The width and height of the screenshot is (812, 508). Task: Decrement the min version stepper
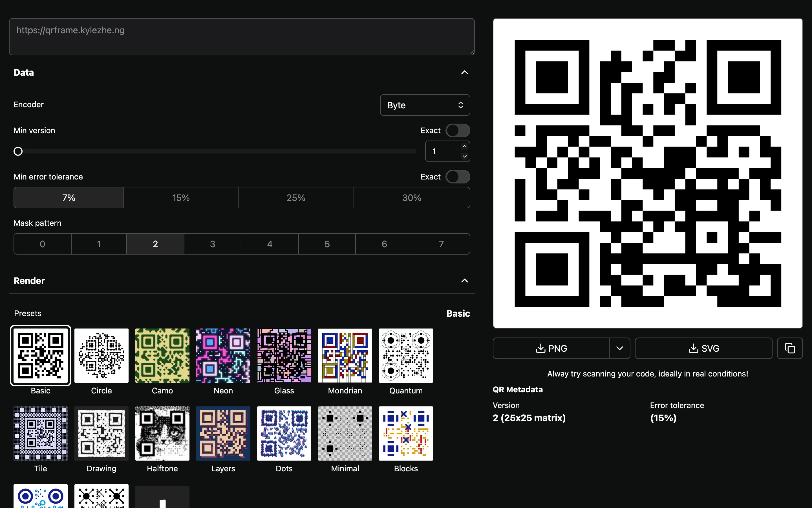(x=464, y=156)
